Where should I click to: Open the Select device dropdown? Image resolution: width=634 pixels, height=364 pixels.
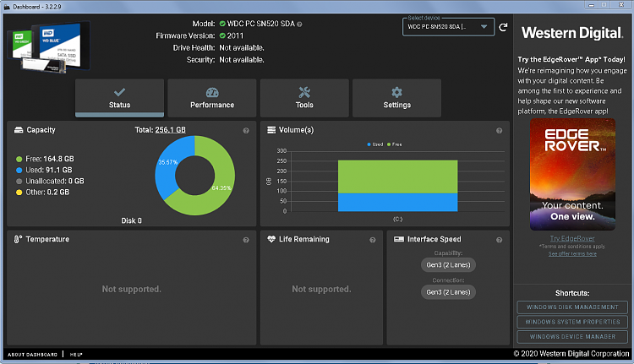coord(448,27)
